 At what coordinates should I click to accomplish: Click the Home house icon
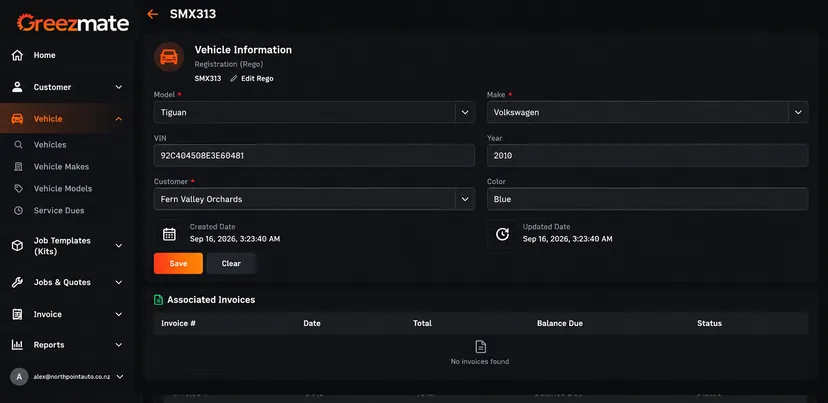[17, 55]
